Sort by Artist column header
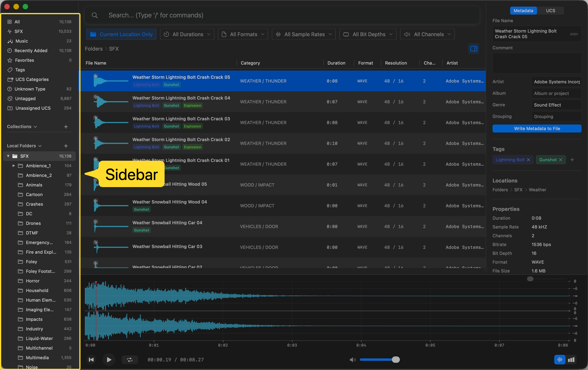This screenshot has height=370, width=588. click(452, 63)
